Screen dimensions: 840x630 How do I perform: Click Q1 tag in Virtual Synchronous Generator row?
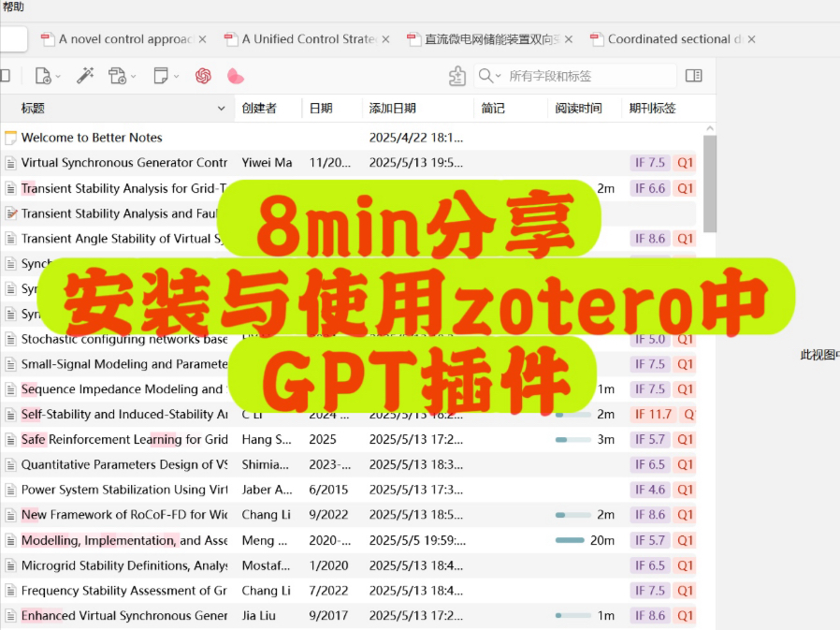685,163
